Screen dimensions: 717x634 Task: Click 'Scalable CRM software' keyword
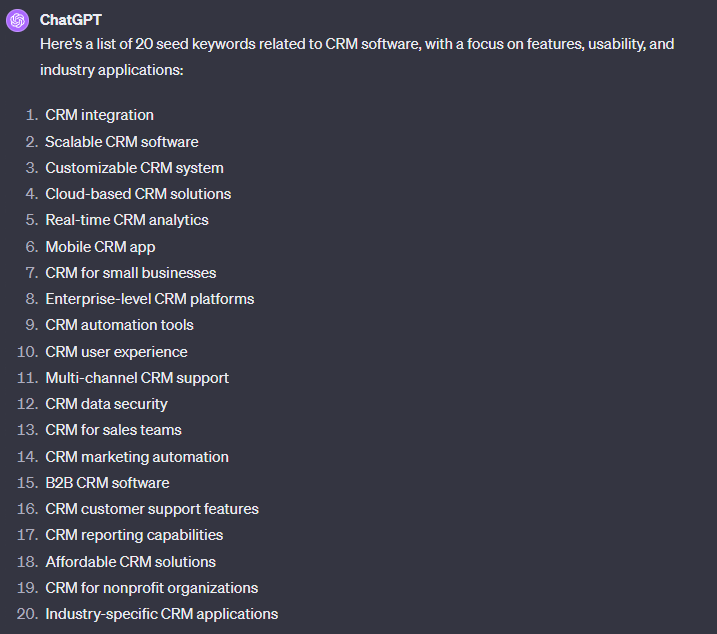[x=122, y=142]
